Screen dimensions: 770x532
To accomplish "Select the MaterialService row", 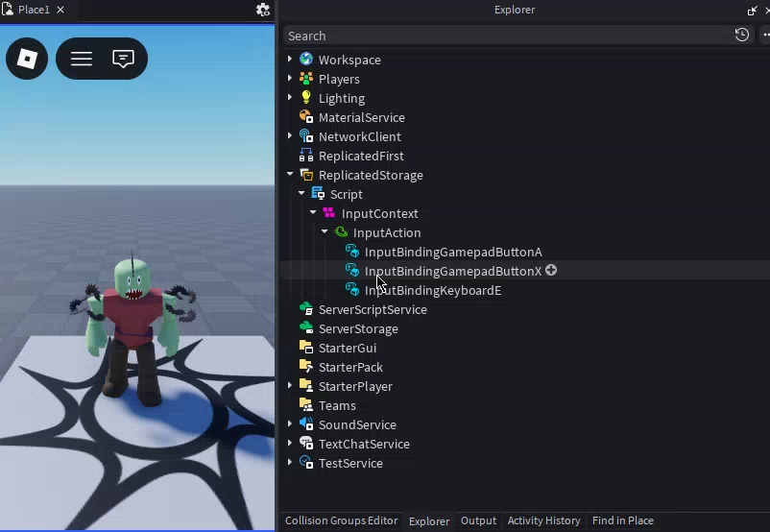I will [524, 117].
